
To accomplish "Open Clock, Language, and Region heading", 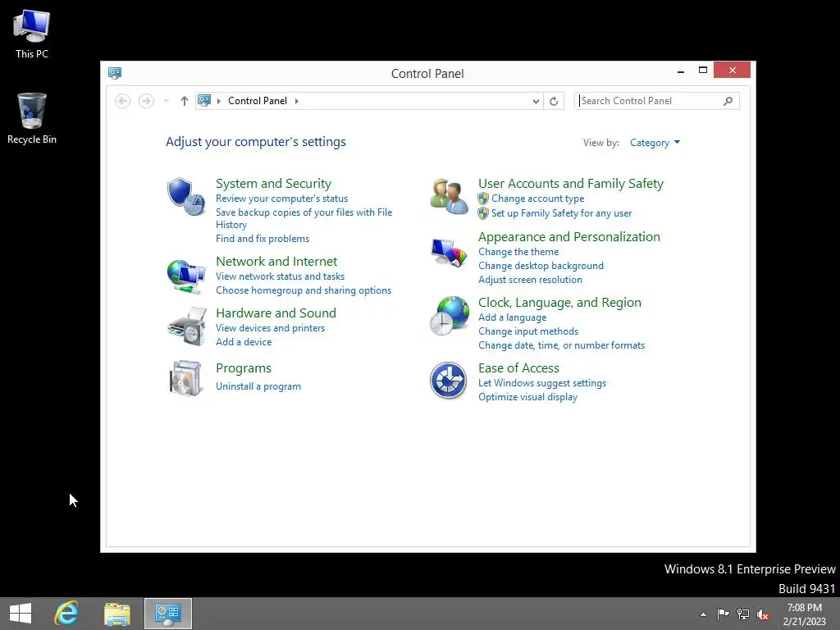I will click(x=559, y=303).
